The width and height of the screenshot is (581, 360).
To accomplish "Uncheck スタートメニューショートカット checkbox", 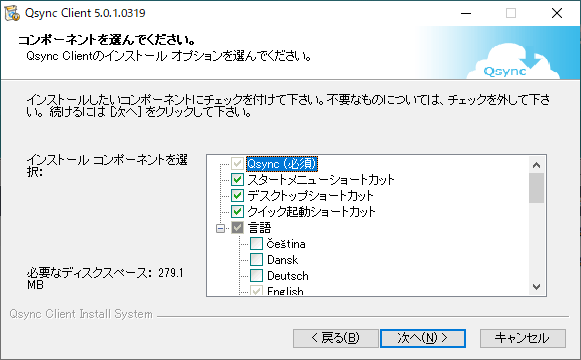I will [x=237, y=180].
